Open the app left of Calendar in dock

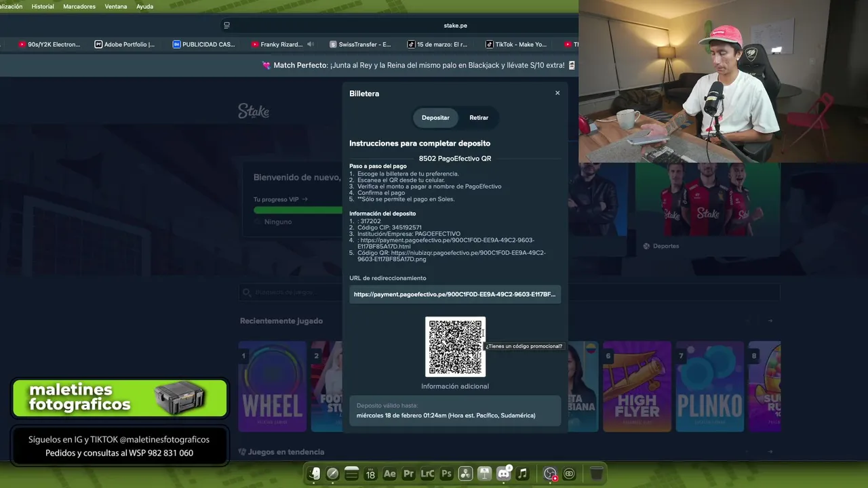[351, 474]
